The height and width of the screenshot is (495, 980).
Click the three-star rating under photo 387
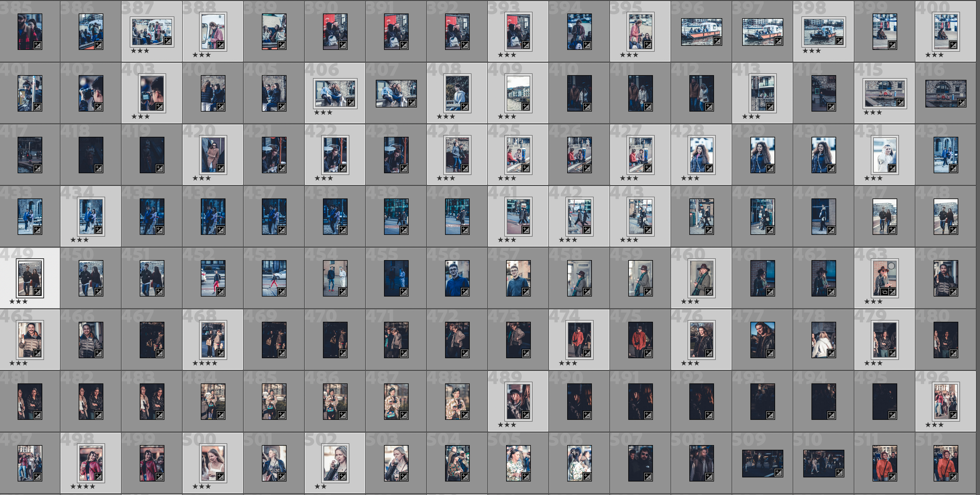140,50
